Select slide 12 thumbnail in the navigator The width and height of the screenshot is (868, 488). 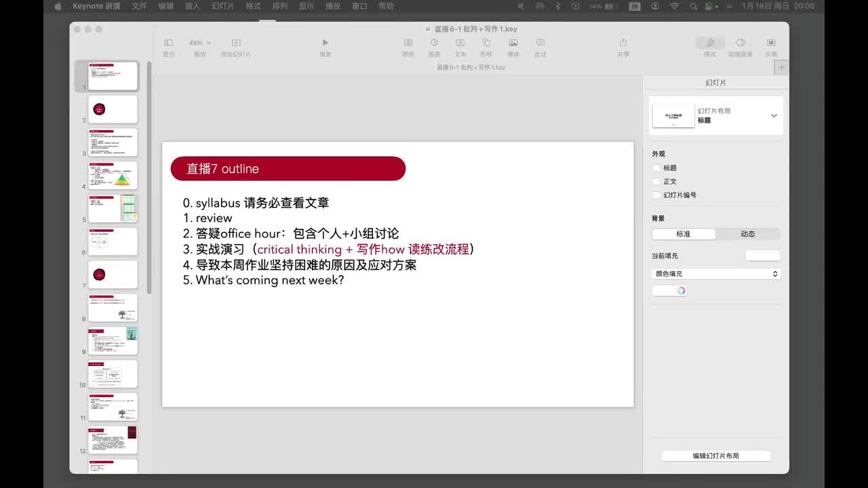pyautogui.click(x=113, y=440)
